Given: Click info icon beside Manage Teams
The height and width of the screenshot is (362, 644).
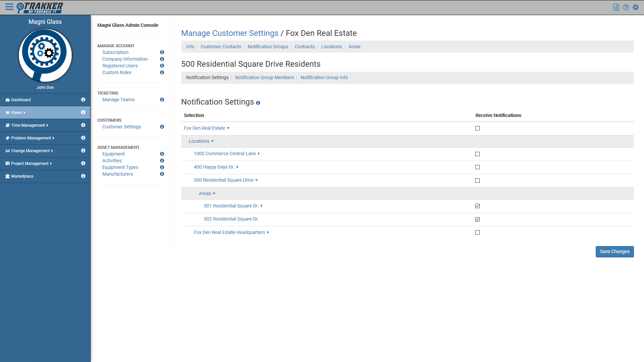Looking at the screenshot, I should click(x=162, y=100).
